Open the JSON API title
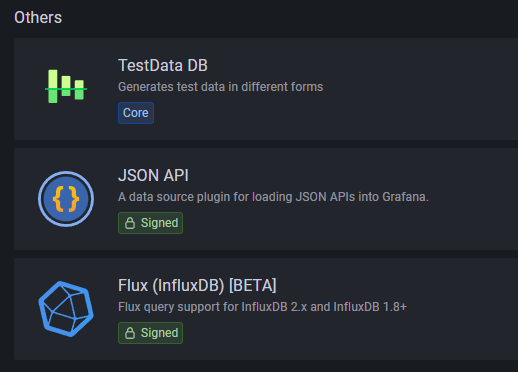The width and height of the screenshot is (518, 372). point(153,175)
